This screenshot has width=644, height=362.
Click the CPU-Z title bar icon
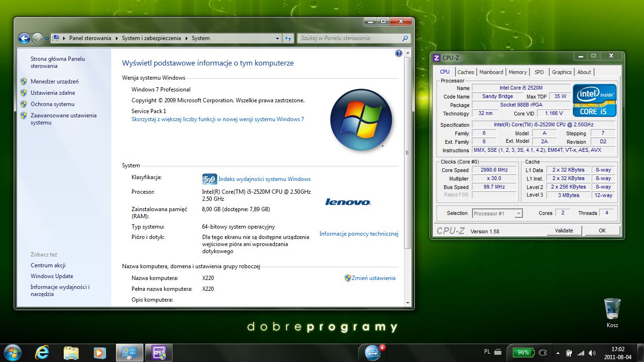(x=437, y=58)
